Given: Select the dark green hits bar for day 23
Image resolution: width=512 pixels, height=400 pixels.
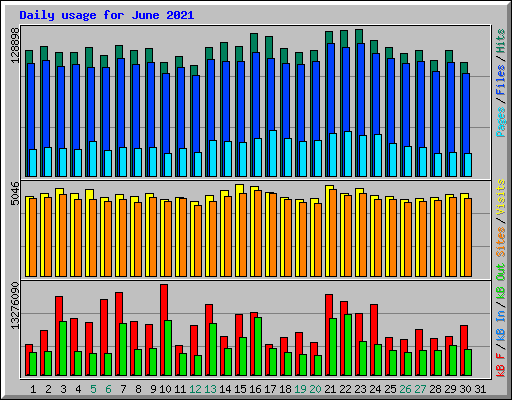Looking at the screenshot, I should point(359,36).
